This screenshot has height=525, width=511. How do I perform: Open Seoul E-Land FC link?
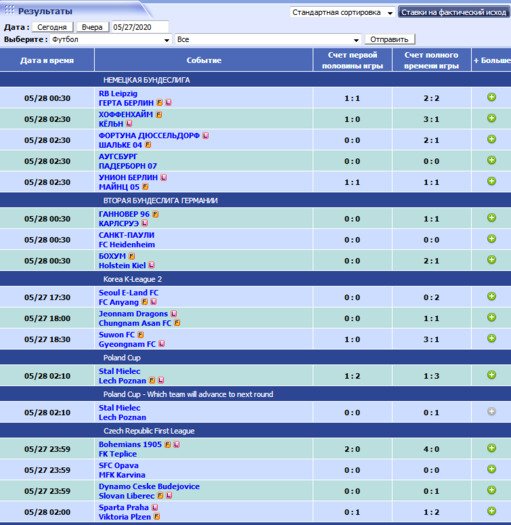click(128, 293)
